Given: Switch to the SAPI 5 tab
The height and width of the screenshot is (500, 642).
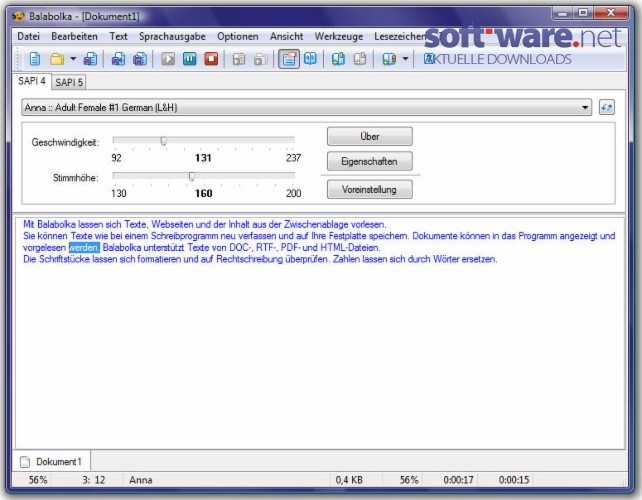Looking at the screenshot, I should pyautogui.click(x=69, y=82).
